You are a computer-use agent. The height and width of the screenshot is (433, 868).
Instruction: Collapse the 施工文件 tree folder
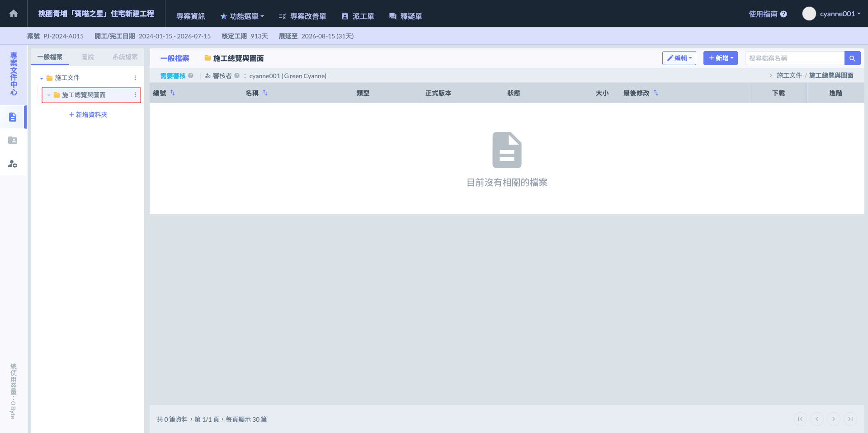click(42, 78)
